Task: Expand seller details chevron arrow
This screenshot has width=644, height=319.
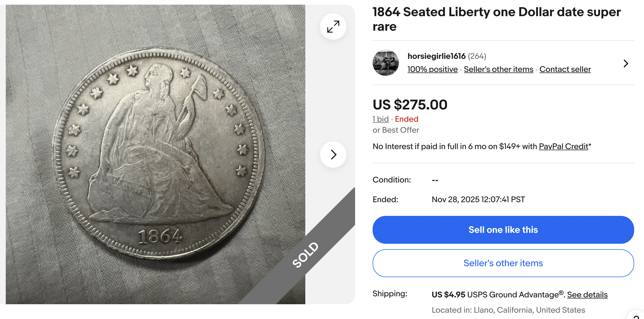Action: [x=625, y=63]
